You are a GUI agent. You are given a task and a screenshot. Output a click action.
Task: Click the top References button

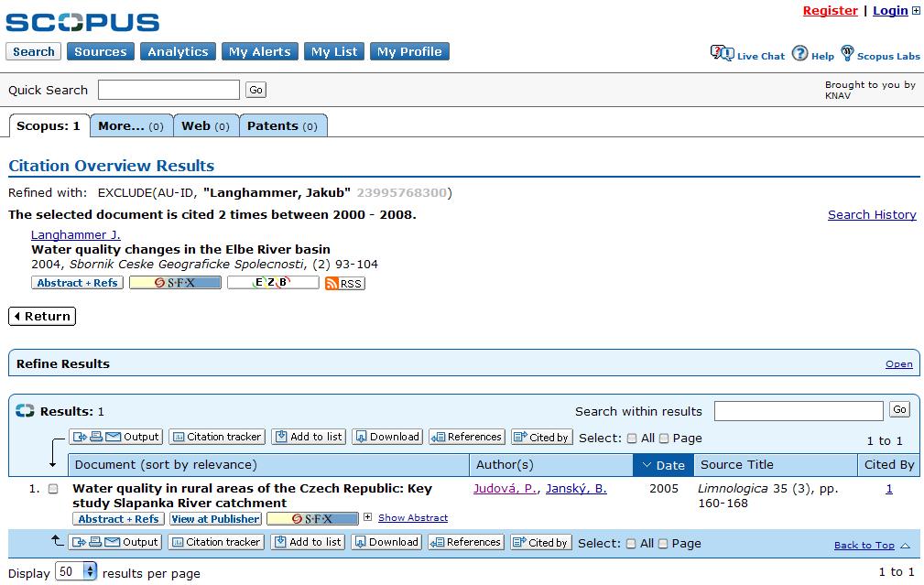tap(467, 437)
